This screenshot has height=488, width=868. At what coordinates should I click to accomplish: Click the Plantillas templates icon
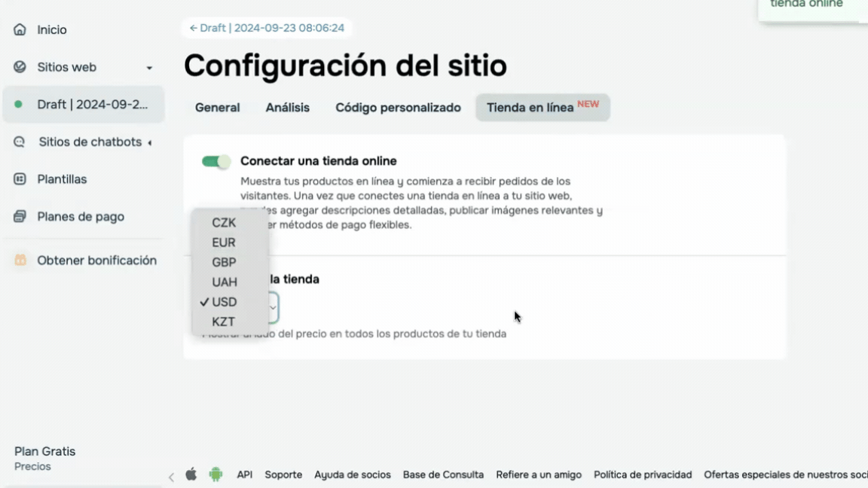20,179
